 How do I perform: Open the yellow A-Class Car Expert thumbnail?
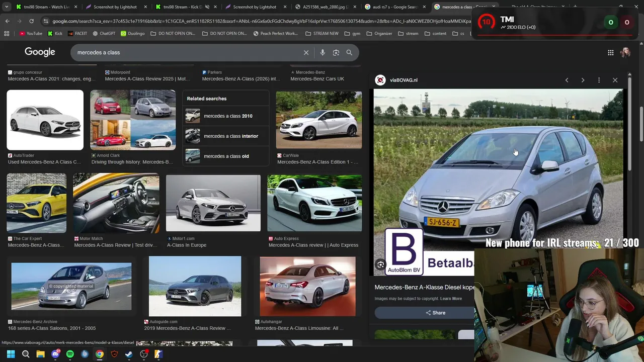(36, 203)
